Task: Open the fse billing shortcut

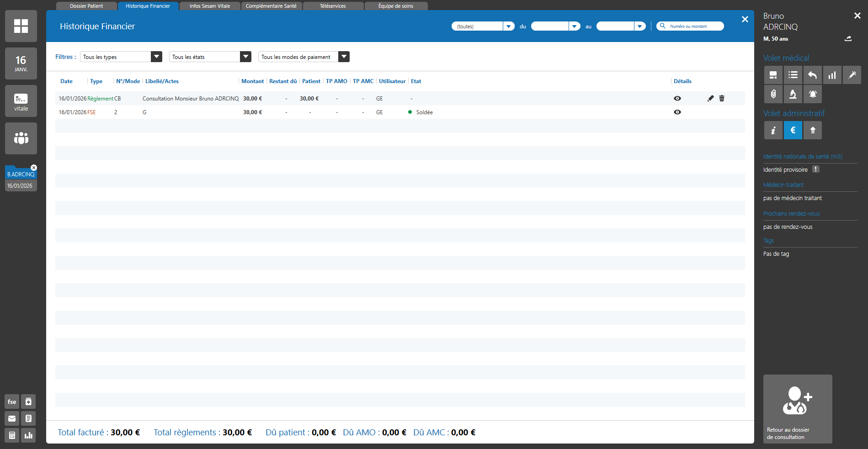Action: tap(12, 401)
